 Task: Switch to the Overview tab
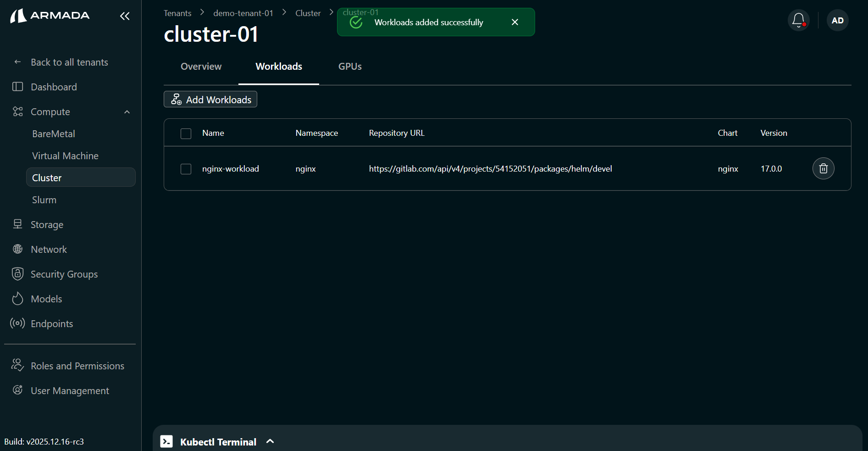pyautogui.click(x=201, y=67)
